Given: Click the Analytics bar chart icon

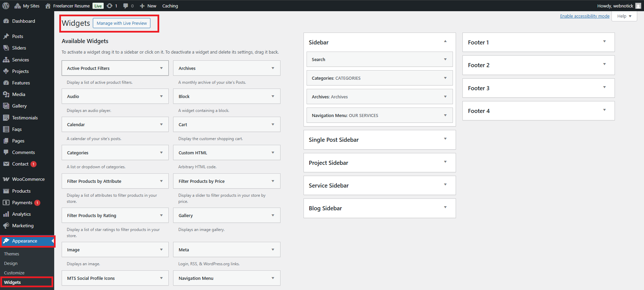Looking at the screenshot, I should click(x=6, y=214).
